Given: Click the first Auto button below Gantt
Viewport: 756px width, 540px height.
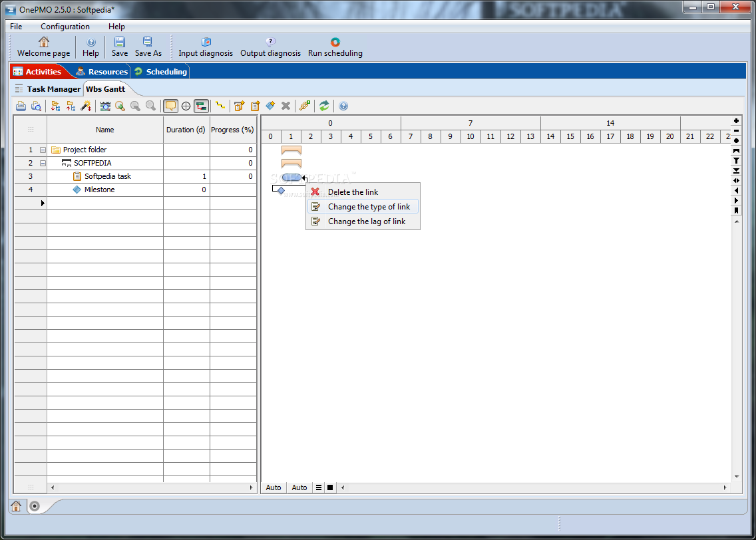Looking at the screenshot, I should tap(274, 487).
